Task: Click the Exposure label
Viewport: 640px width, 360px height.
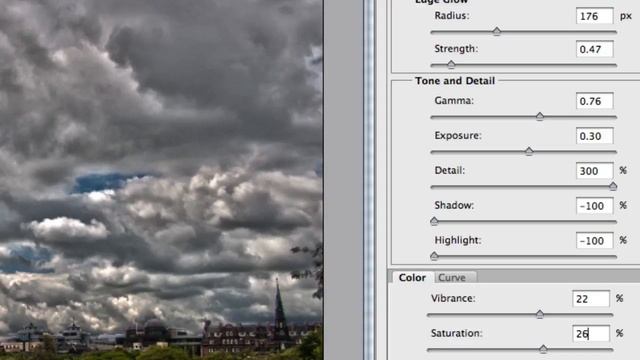Action: [x=458, y=136]
